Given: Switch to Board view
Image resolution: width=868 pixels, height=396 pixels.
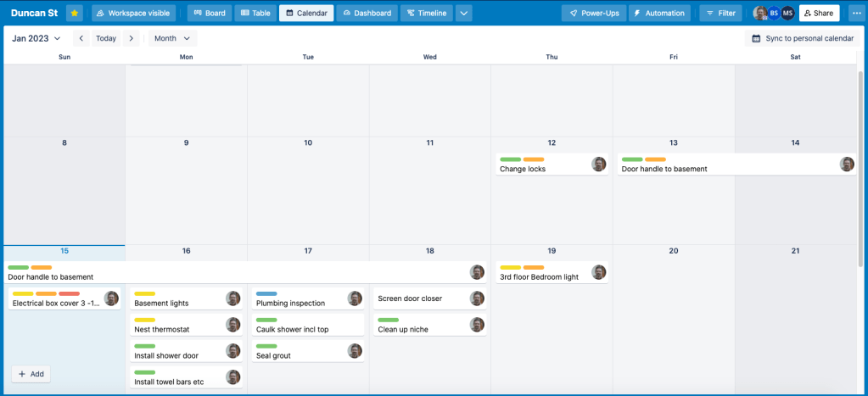Looking at the screenshot, I should 209,14.
